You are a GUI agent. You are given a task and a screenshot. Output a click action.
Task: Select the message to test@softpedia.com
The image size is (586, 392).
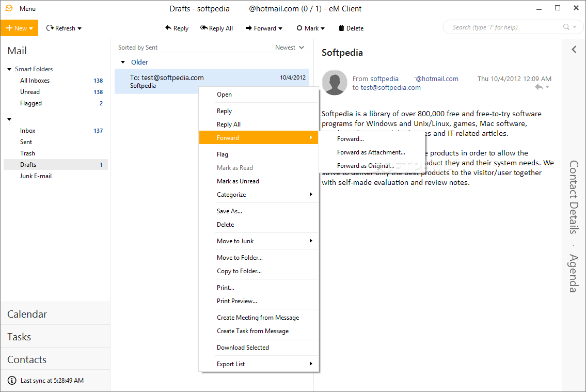coord(212,81)
